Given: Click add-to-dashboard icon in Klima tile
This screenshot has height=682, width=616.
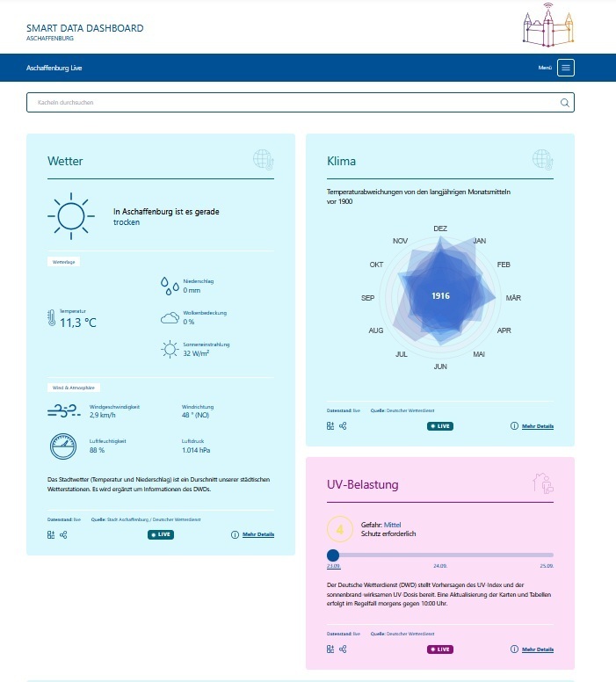Looking at the screenshot, I should [330, 426].
